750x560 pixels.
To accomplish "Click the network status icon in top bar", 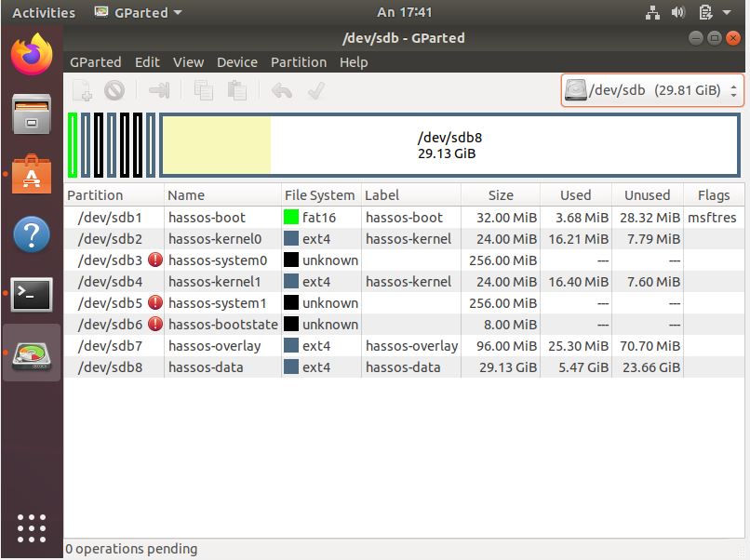I will coord(652,12).
